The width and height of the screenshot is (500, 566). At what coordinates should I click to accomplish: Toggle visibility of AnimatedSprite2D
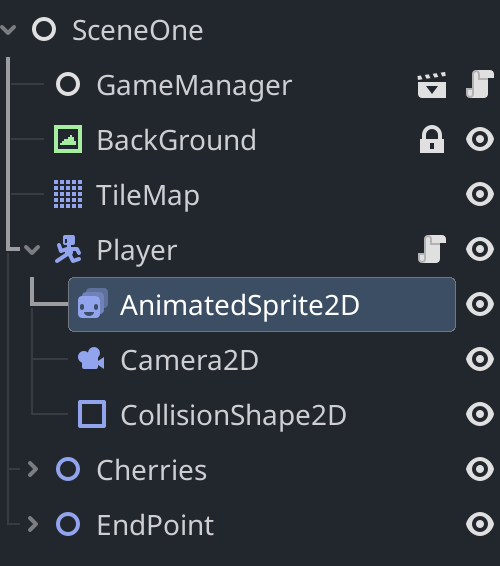(480, 304)
